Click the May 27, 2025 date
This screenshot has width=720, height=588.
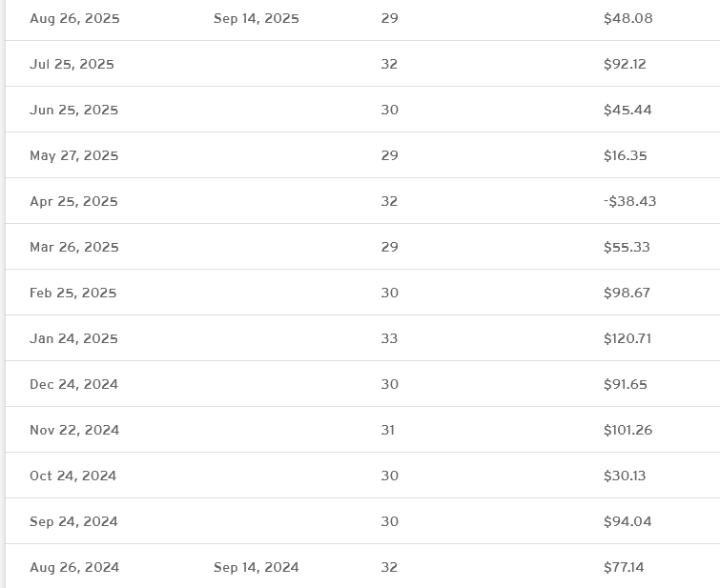[74, 155]
